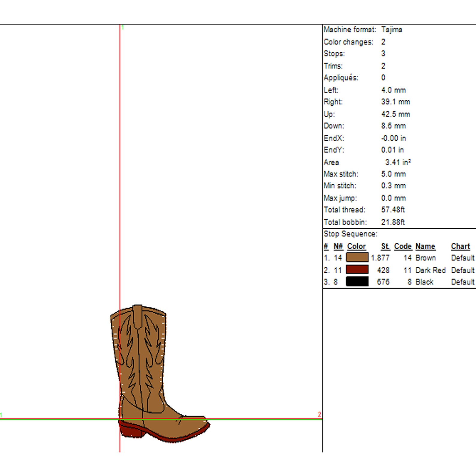Click the EndY value '0.01 in'

tap(393, 150)
